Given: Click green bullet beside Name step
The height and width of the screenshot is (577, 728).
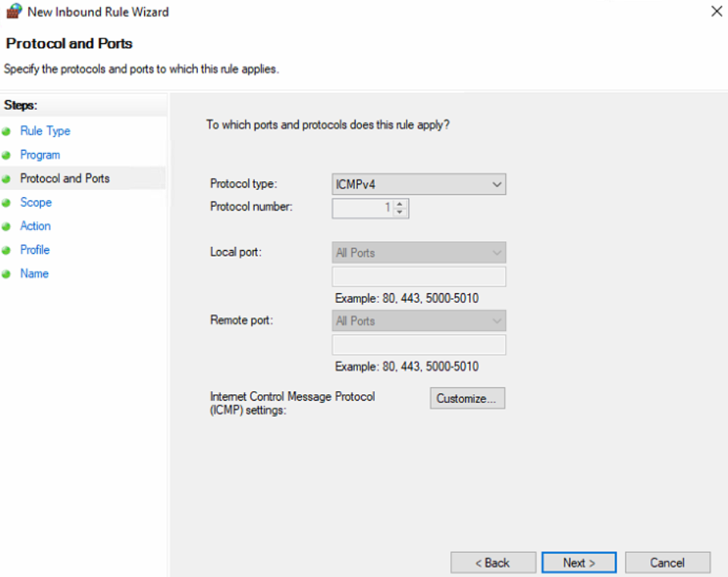Looking at the screenshot, I should point(6,274).
